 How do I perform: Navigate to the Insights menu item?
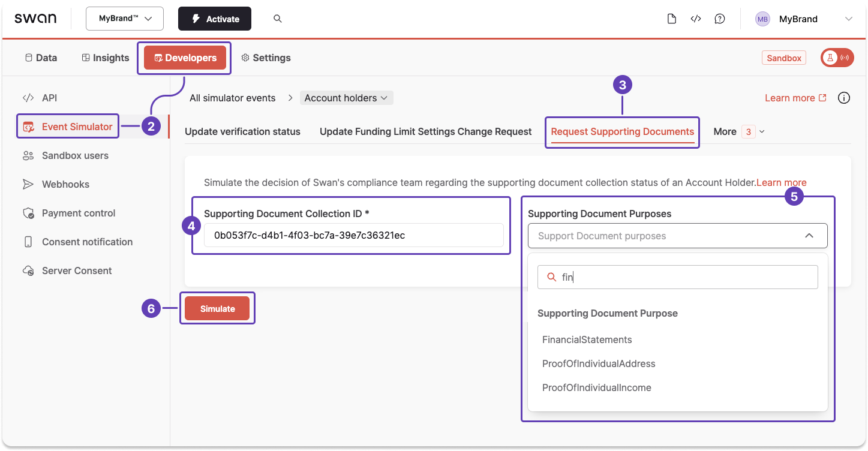[105, 58]
